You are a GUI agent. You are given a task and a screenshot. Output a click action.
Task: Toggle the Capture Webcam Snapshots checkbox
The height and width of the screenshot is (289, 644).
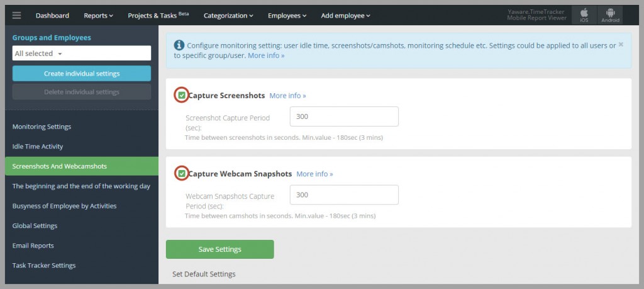(182, 174)
